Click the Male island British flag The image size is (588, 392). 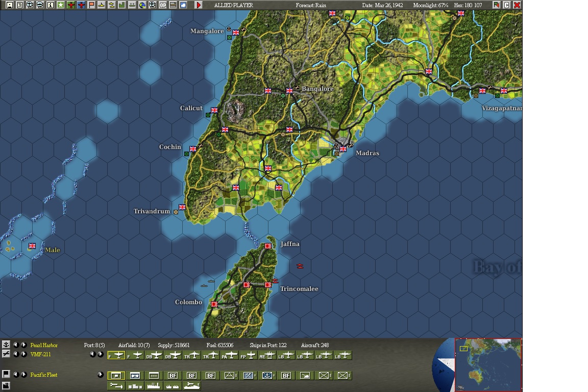[x=32, y=246]
